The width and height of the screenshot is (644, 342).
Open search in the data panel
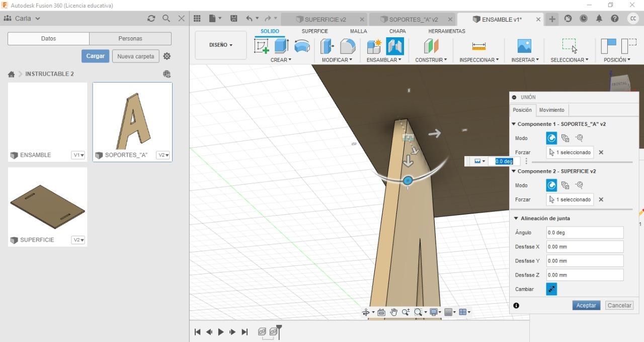click(x=167, y=18)
